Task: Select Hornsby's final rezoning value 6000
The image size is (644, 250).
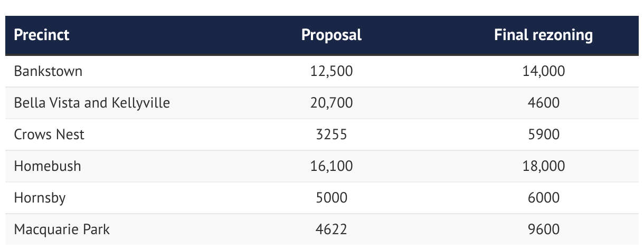Action: [543, 198]
